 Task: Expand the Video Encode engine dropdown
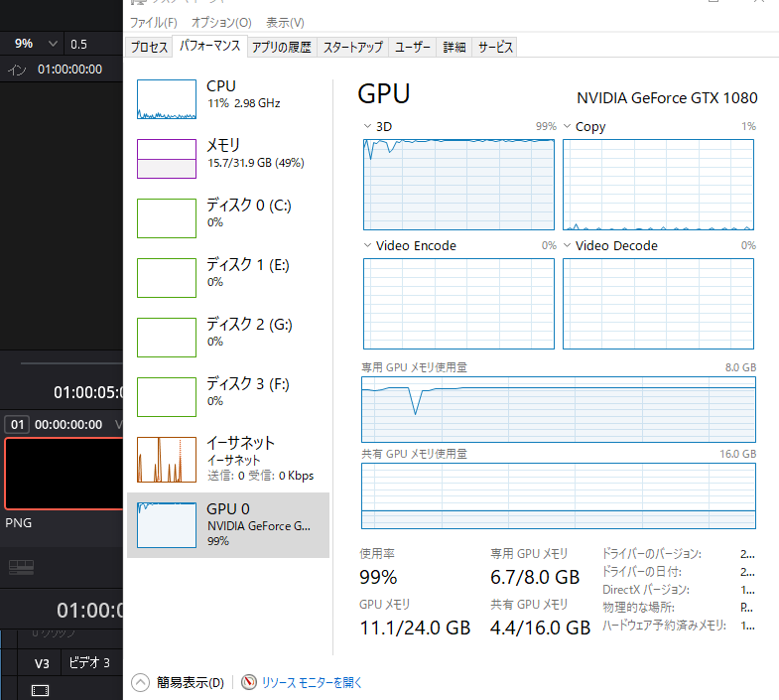[x=368, y=245]
